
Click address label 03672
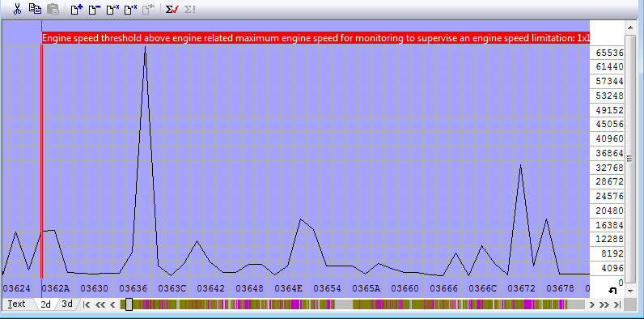tap(522, 288)
